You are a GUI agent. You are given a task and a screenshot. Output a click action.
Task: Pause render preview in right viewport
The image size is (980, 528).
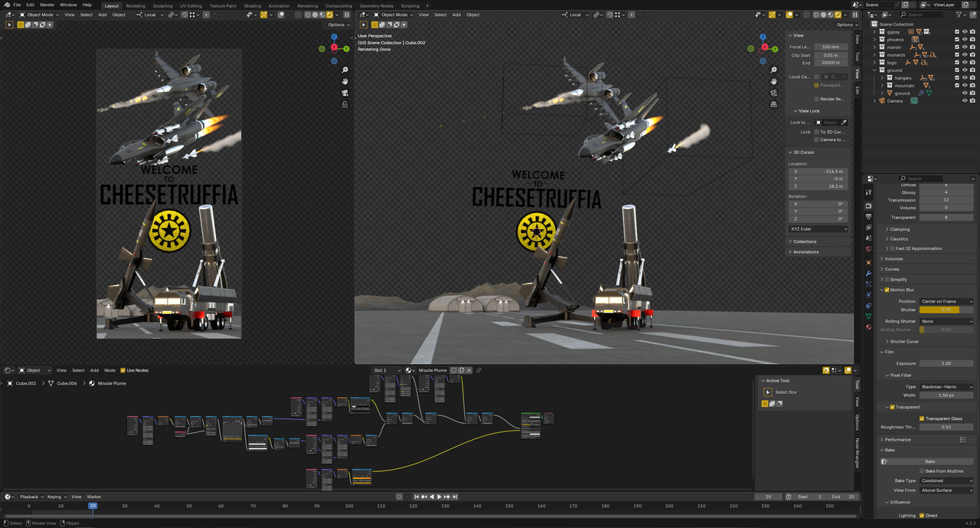pos(854,15)
